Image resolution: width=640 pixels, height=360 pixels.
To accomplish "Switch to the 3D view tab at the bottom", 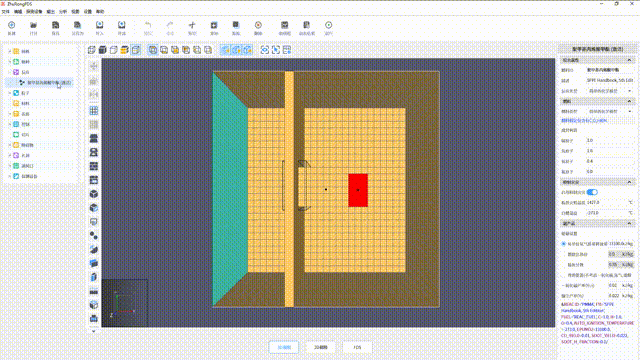I will pyautogui.click(x=320, y=347).
